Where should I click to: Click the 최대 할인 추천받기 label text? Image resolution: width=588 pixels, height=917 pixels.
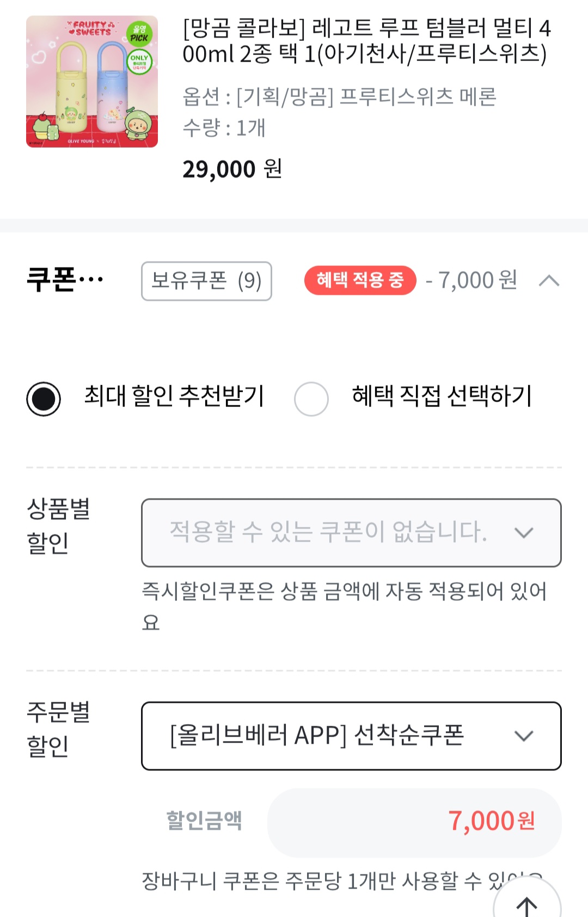click(x=174, y=396)
